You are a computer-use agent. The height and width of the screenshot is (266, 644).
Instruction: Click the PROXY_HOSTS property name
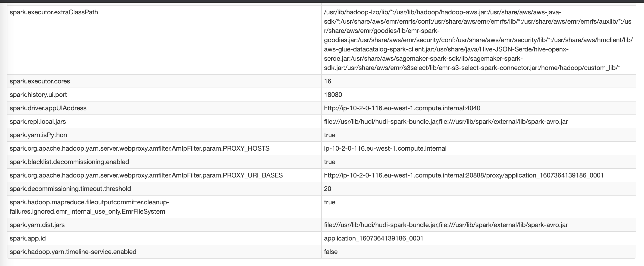point(139,149)
